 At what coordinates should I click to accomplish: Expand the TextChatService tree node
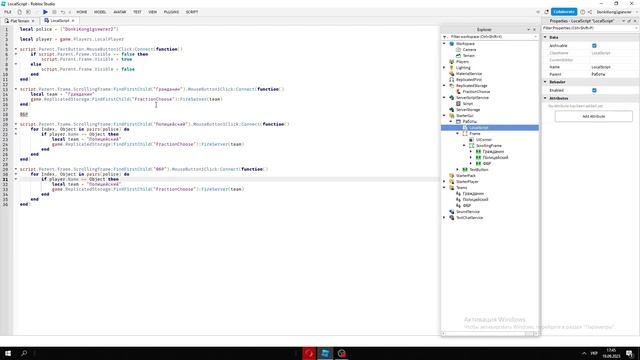[x=444, y=218]
